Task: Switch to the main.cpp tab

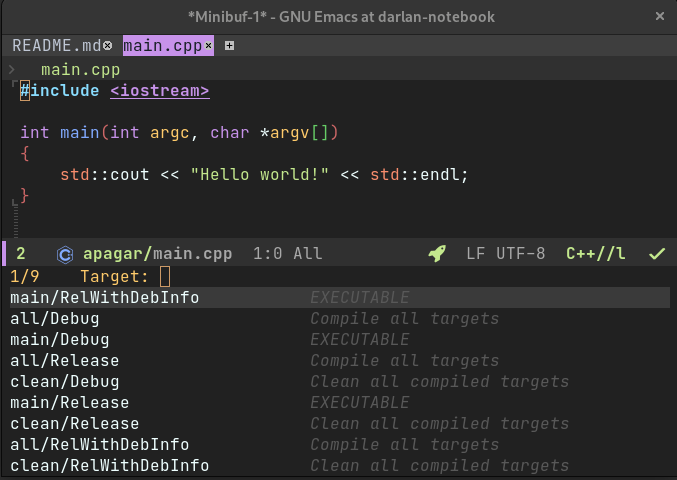Action: (x=163, y=45)
